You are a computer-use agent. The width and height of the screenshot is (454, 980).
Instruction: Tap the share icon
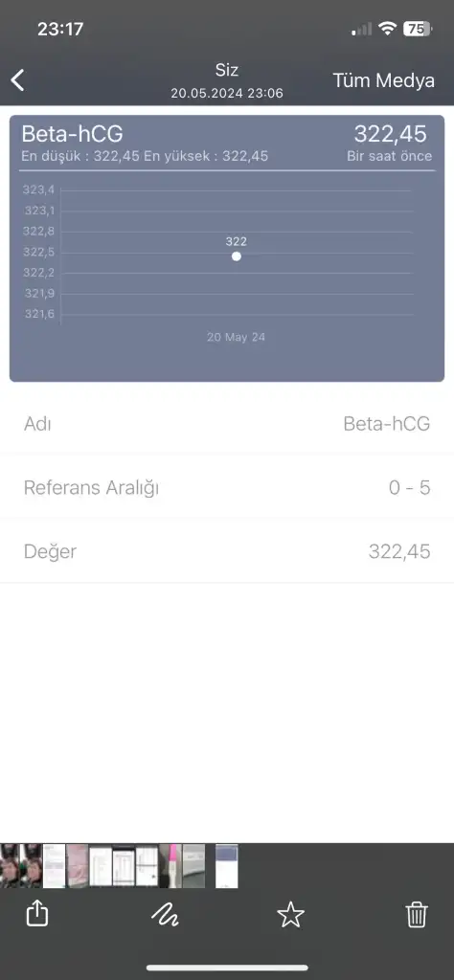pyautogui.click(x=37, y=915)
